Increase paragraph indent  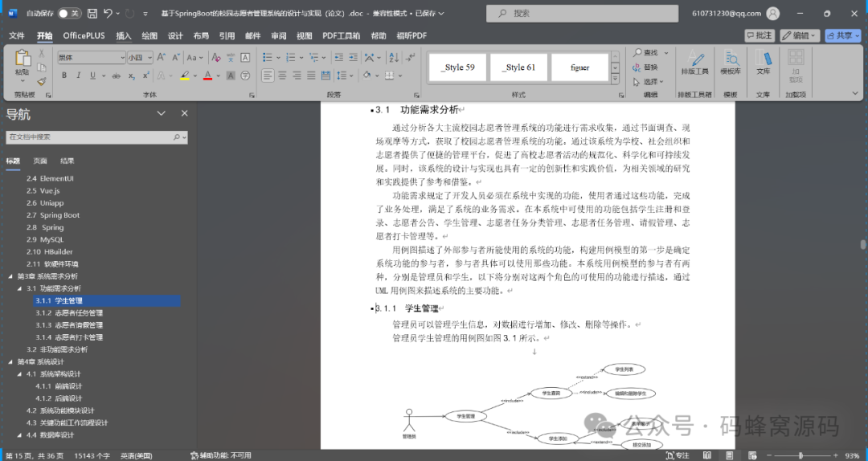coord(353,57)
